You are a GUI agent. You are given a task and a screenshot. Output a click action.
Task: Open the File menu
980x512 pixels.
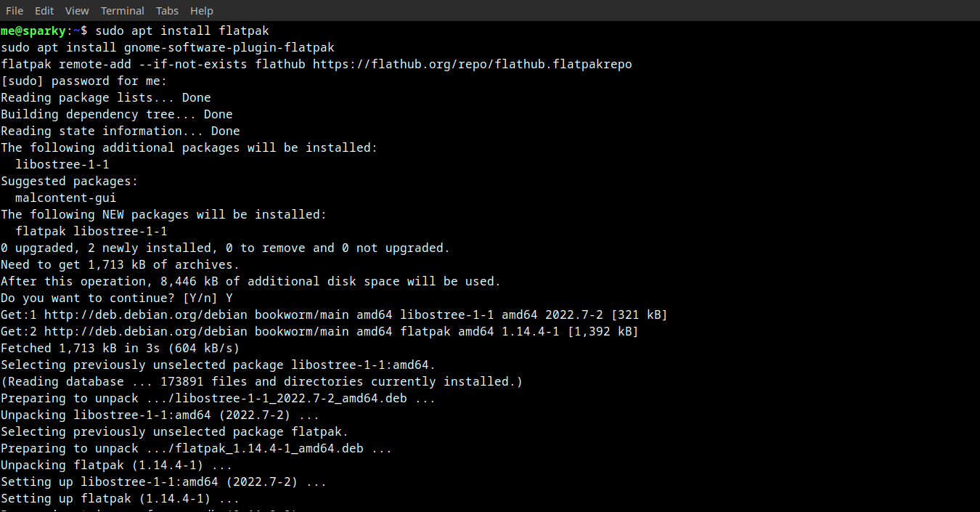[14, 10]
